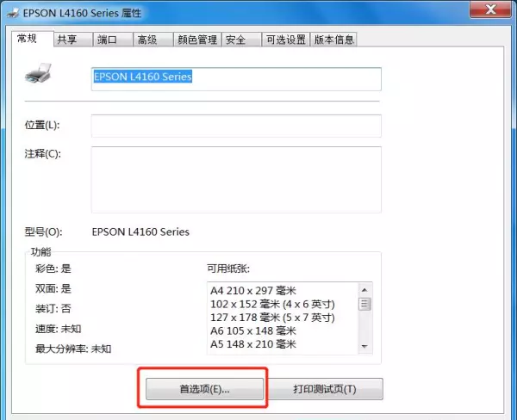Click the 可用纸张 label
The image size is (517, 420).
click(228, 269)
